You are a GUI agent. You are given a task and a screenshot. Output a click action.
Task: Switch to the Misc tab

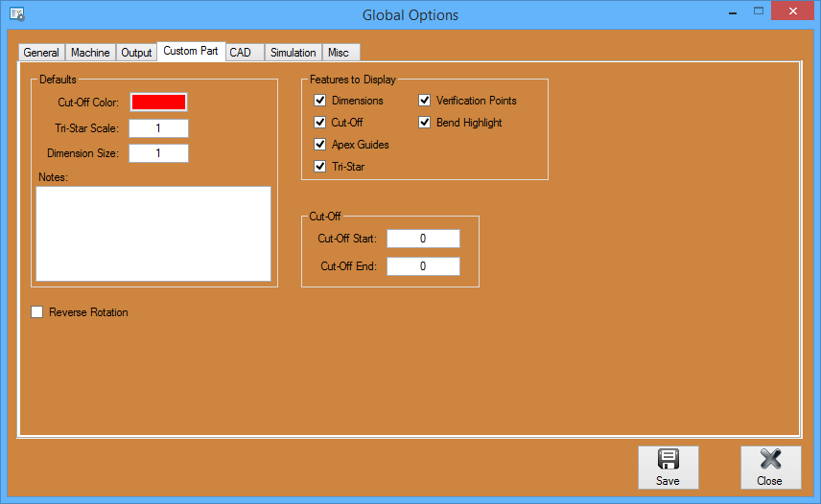coord(341,53)
